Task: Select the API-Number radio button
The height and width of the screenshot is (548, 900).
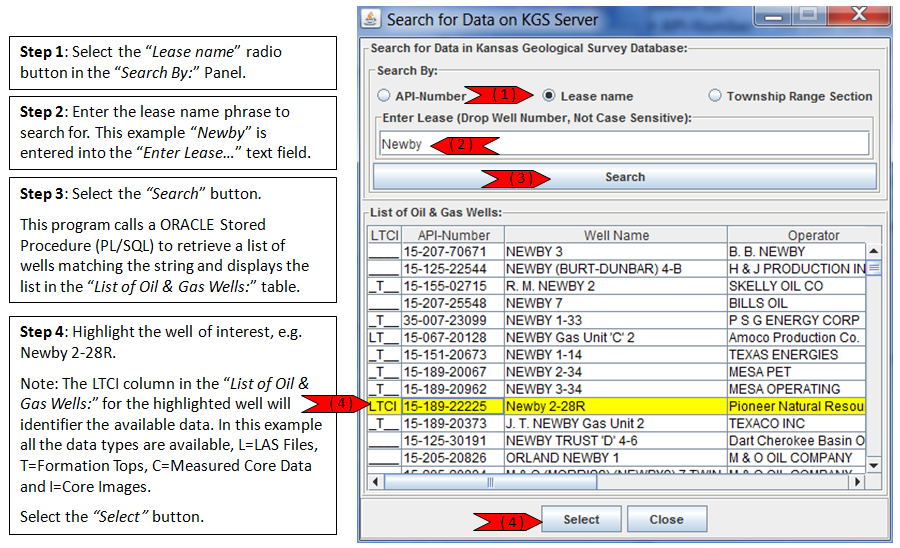Action: click(383, 95)
